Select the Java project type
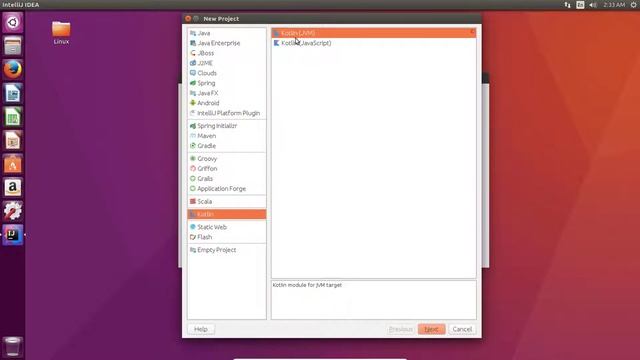This screenshot has width=640, height=360. click(x=227, y=33)
